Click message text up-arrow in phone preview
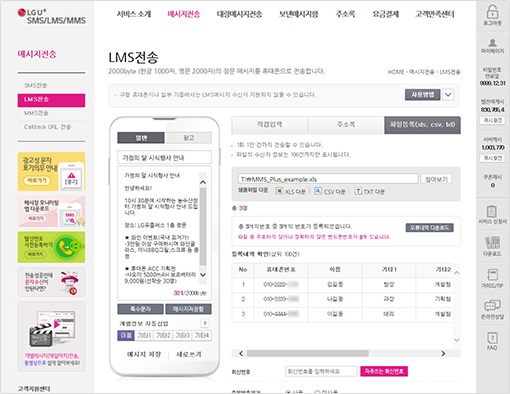The image size is (510, 394). coord(203,182)
